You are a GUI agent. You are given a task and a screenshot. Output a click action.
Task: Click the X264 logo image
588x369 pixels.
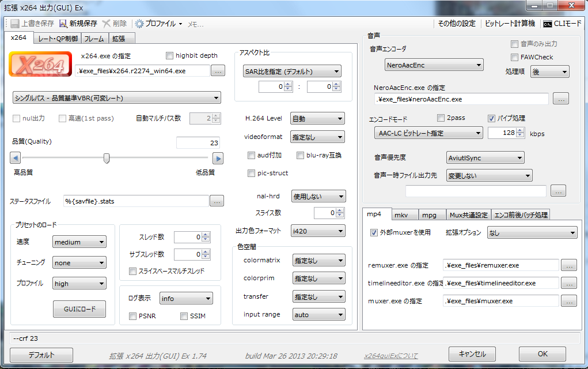click(40, 64)
